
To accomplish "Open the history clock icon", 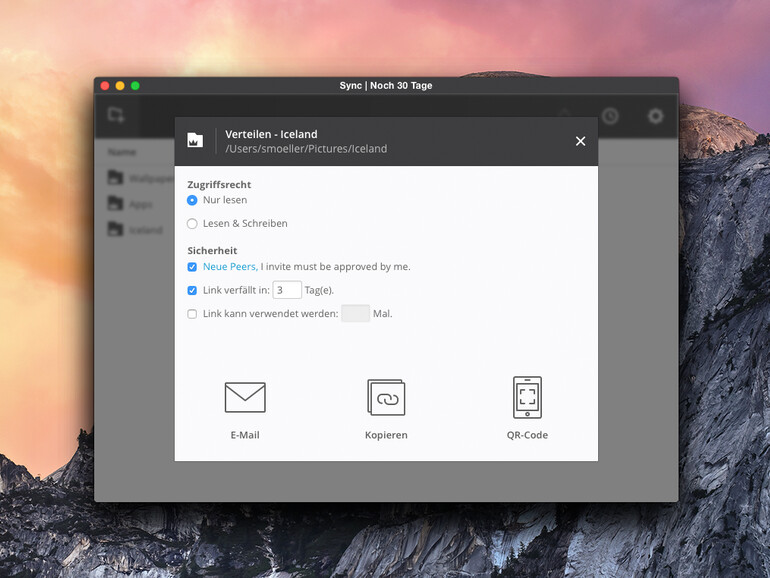I will [609, 116].
